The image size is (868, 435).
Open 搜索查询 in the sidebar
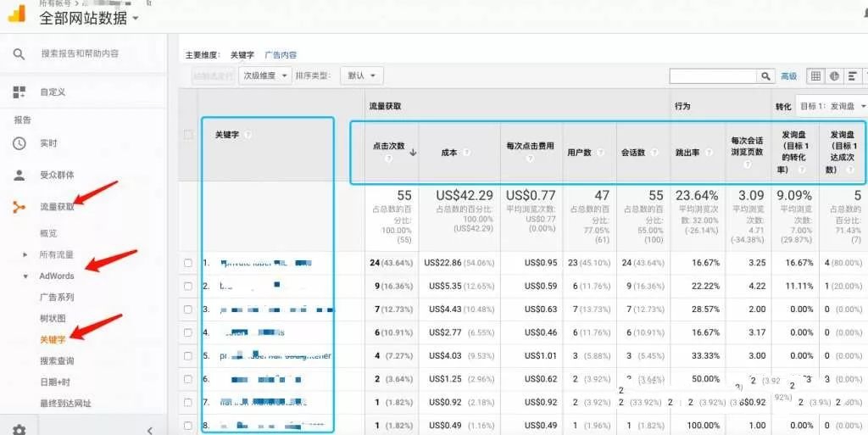pyautogui.click(x=57, y=360)
